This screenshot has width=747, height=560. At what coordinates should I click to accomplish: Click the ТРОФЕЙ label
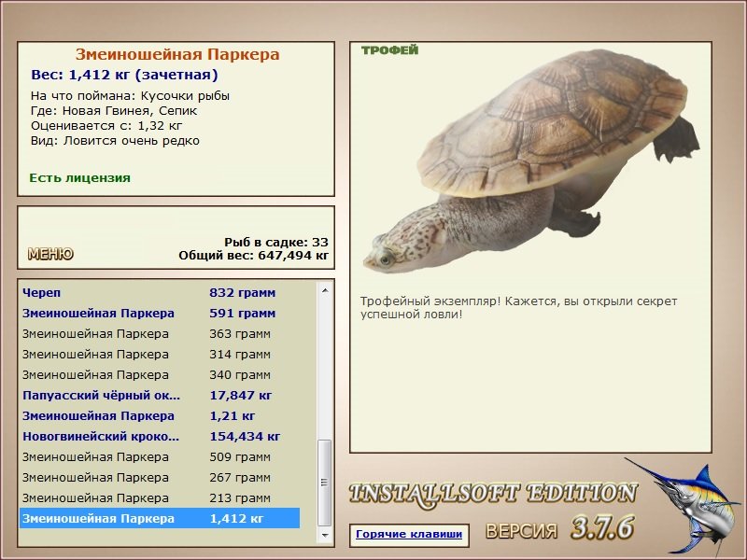point(389,50)
